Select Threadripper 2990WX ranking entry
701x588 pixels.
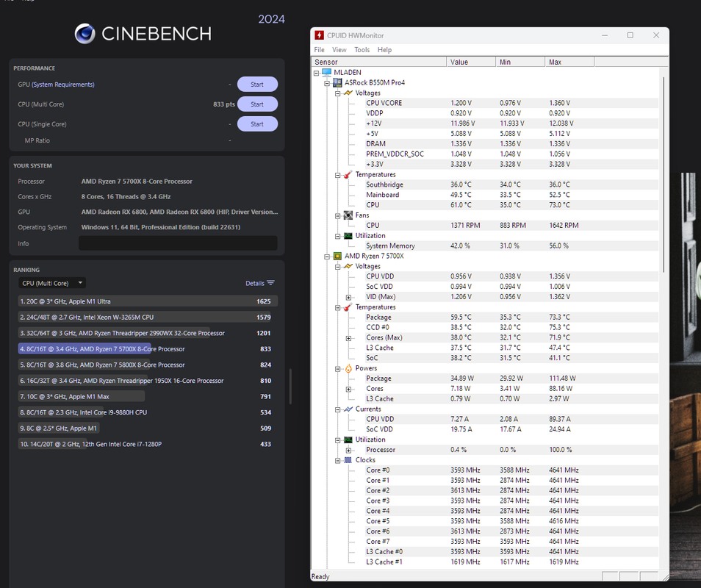coord(148,333)
